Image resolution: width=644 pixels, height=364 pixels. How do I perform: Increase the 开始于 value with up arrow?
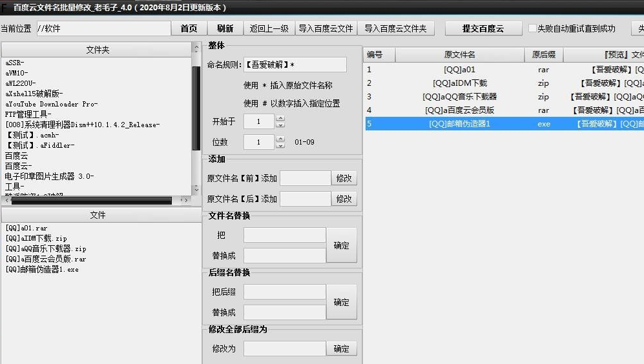click(280, 118)
